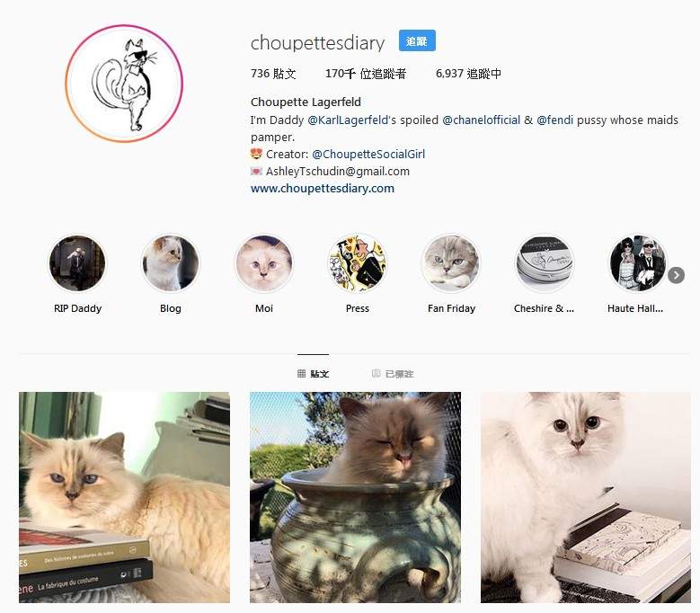Open the @fendi mention link
The height and width of the screenshot is (613, 700).
555,120
